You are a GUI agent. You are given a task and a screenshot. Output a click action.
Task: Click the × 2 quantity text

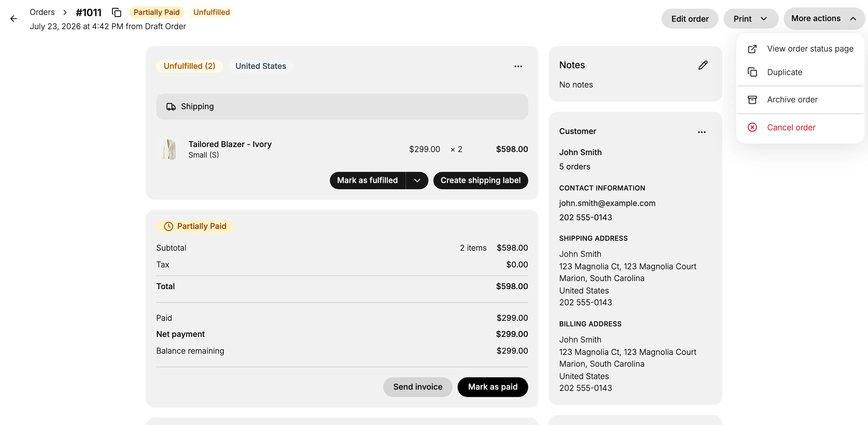pyautogui.click(x=456, y=149)
